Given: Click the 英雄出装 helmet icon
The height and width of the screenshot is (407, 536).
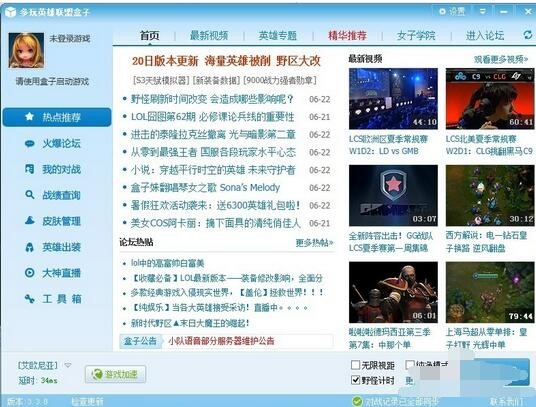Looking at the screenshot, I should (30, 247).
